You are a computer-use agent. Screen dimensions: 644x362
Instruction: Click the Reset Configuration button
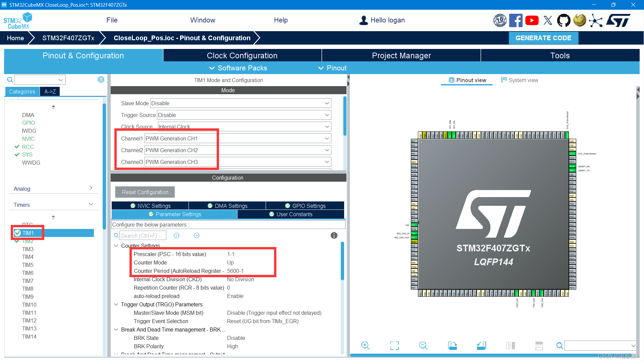coord(144,192)
